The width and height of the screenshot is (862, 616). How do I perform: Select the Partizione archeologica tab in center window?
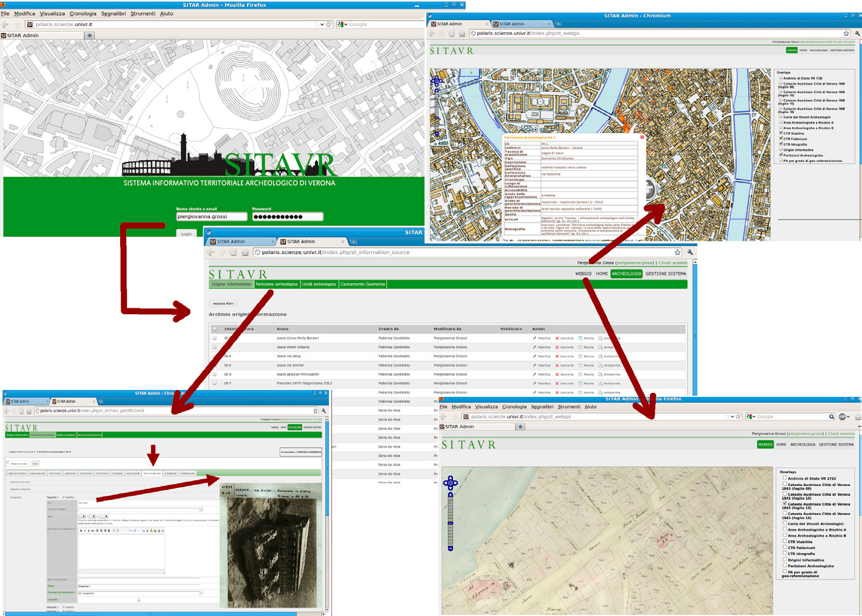coord(277,284)
